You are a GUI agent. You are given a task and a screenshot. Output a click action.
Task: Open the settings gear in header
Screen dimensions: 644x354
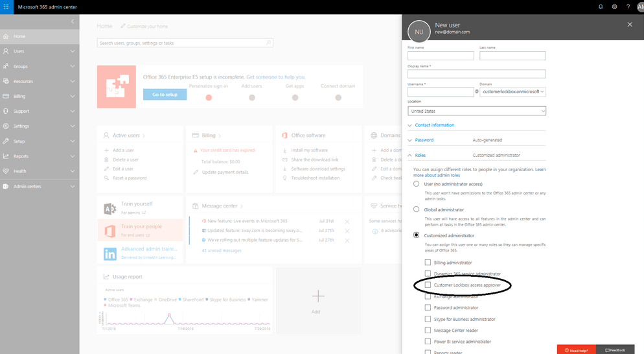click(x=614, y=6)
